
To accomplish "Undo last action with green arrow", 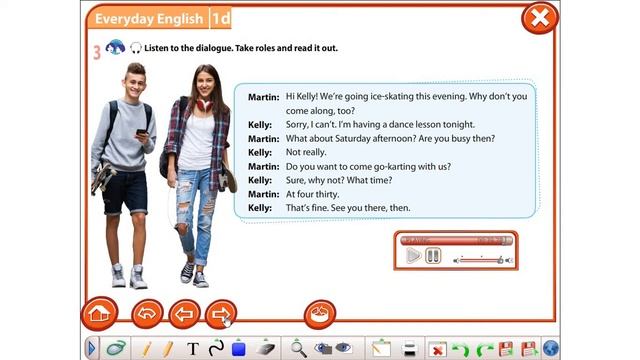I will 461,350.
